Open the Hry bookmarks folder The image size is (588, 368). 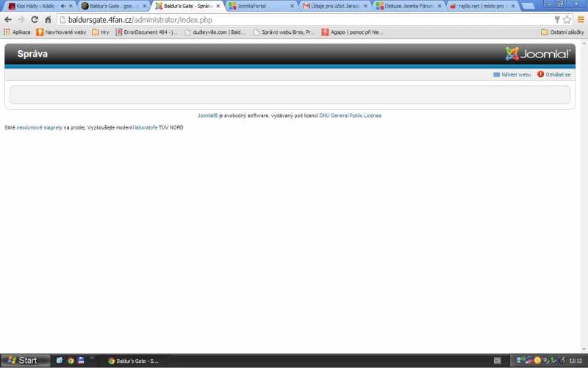101,32
